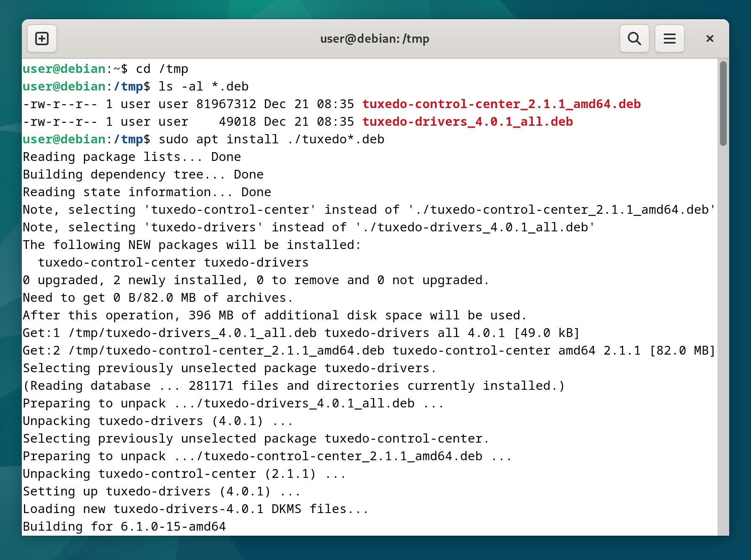The image size is (751, 560).
Task: Click 'Building for 6.1.0-15-amd64' line
Action: 124,526
